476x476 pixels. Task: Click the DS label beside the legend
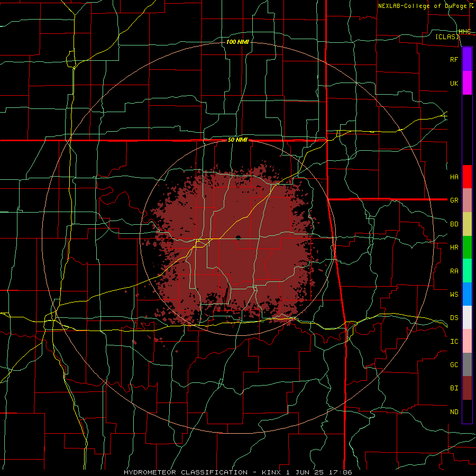[x=454, y=318]
